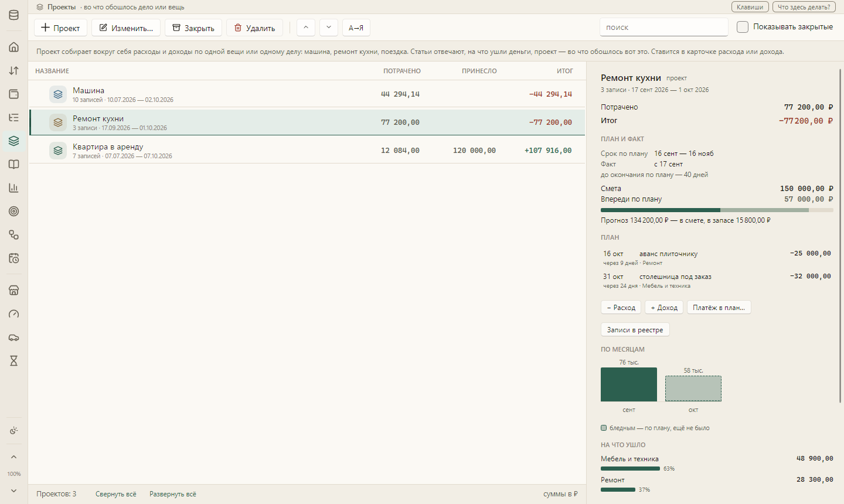
Task: Open the bar chart reports icon
Action: tap(14, 188)
